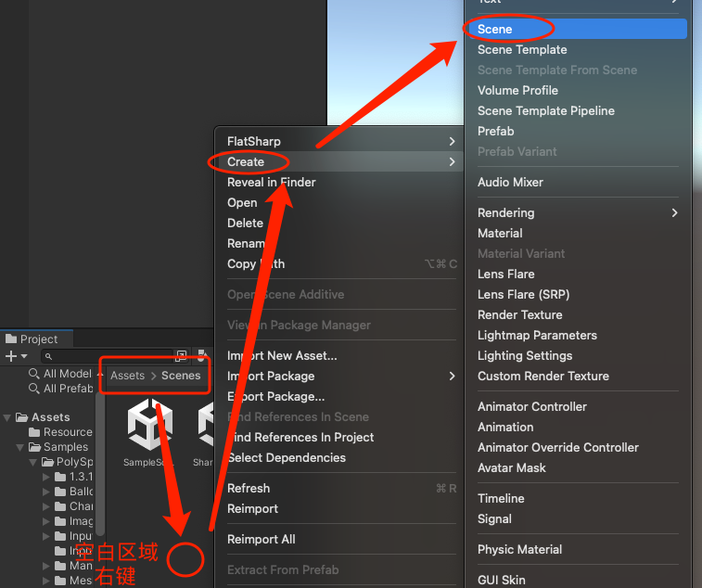Expand the Chai folder
This screenshot has height=588, width=702.
coord(45,506)
